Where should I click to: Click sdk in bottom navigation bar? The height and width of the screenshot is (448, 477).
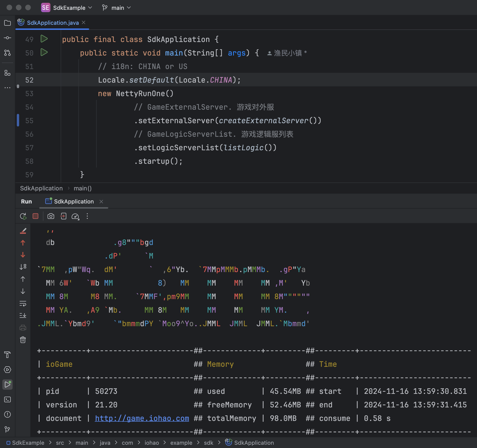pos(208,443)
